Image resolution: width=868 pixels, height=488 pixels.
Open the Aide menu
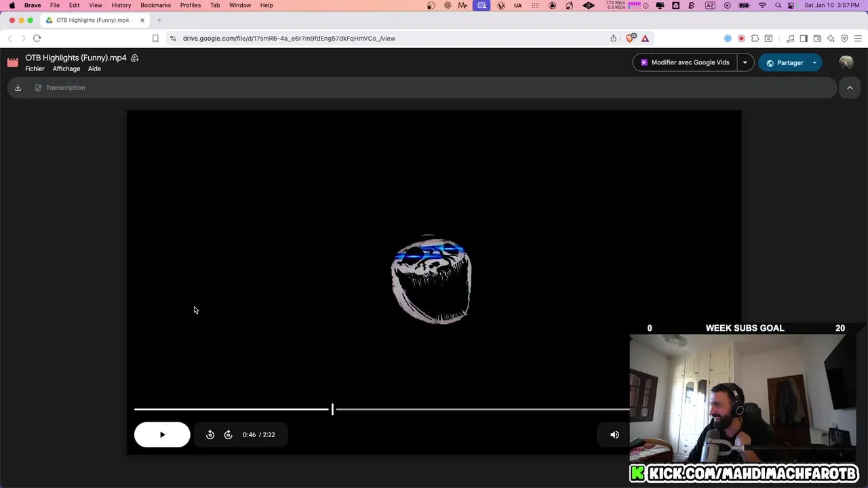[x=94, y=68]
